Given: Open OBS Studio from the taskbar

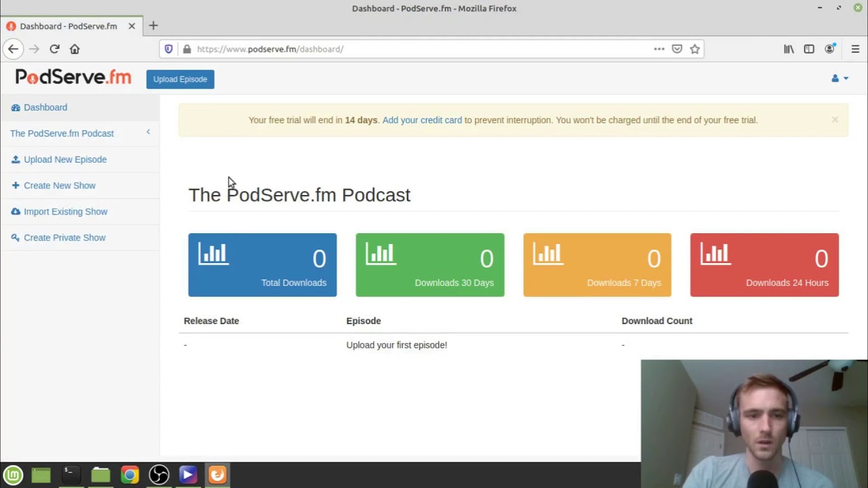Looking at the screenshot, I should (x=159, y=475).
